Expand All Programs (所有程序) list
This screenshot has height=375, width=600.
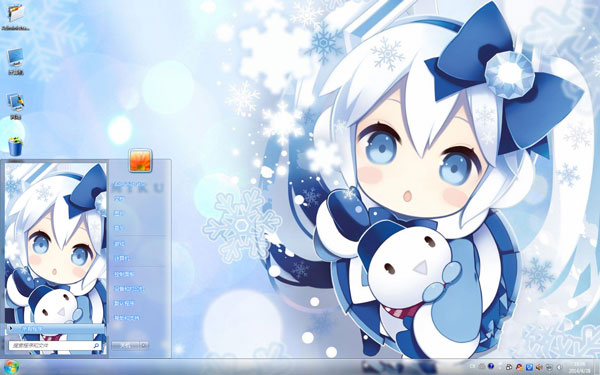55,329
